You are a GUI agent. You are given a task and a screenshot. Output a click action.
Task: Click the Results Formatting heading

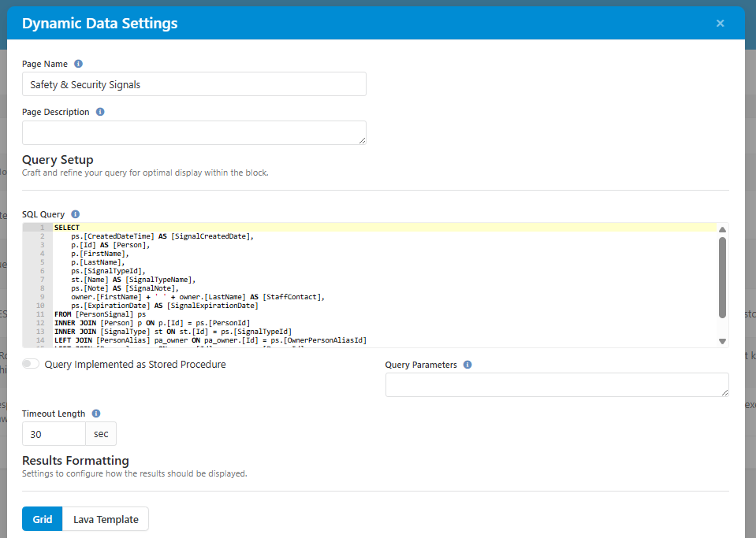(x=75, y=461)
